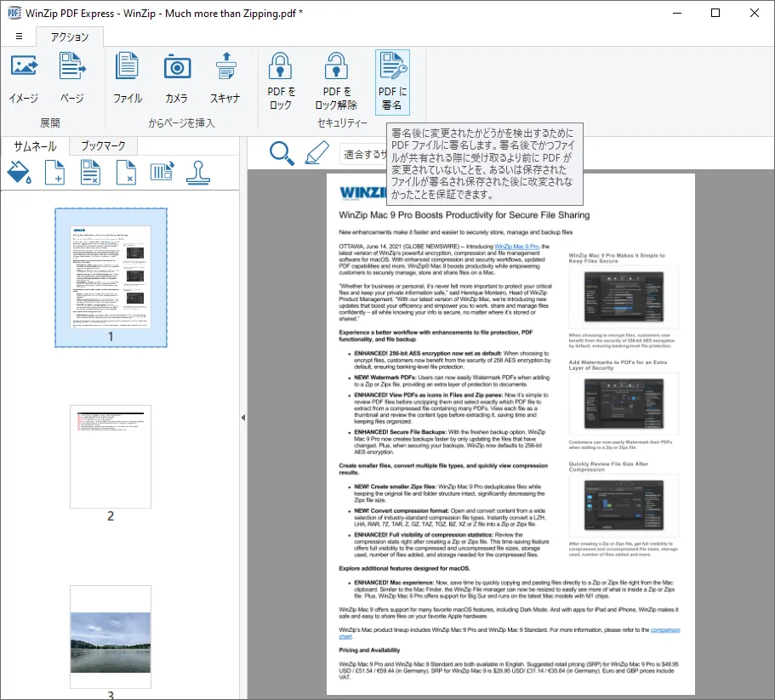Open the hamburger menu

(19, 36)
